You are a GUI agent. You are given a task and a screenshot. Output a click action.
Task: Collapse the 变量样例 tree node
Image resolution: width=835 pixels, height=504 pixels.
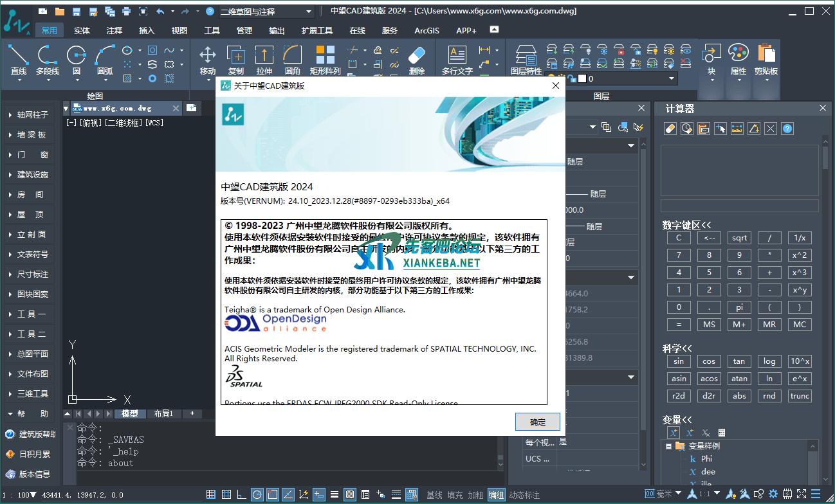(x=668, y=446)
